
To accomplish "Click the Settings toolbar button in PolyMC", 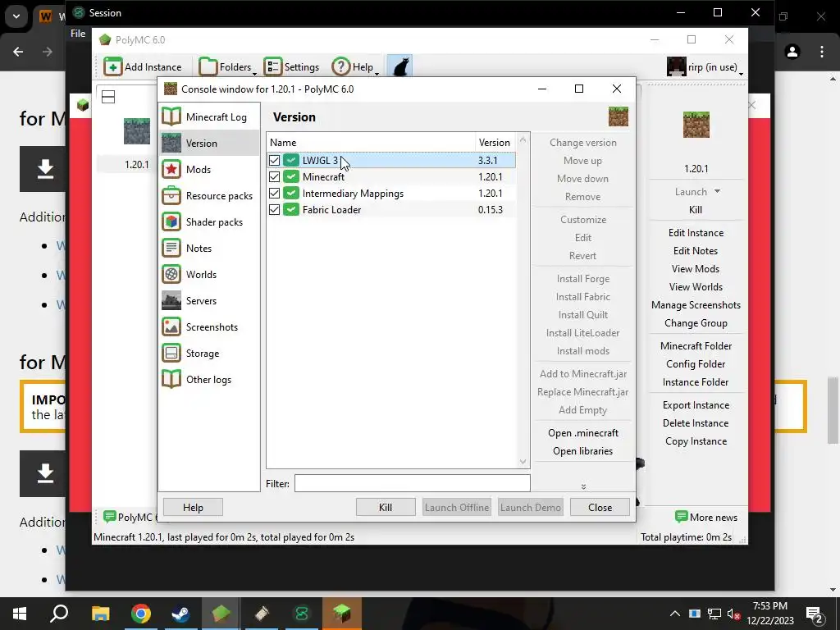I will pyautogui.click(x=291, y=67).
